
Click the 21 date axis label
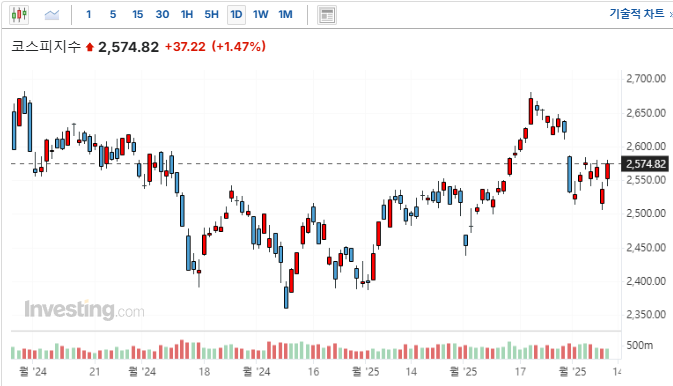pyautogui.click(x=94, y=372)
